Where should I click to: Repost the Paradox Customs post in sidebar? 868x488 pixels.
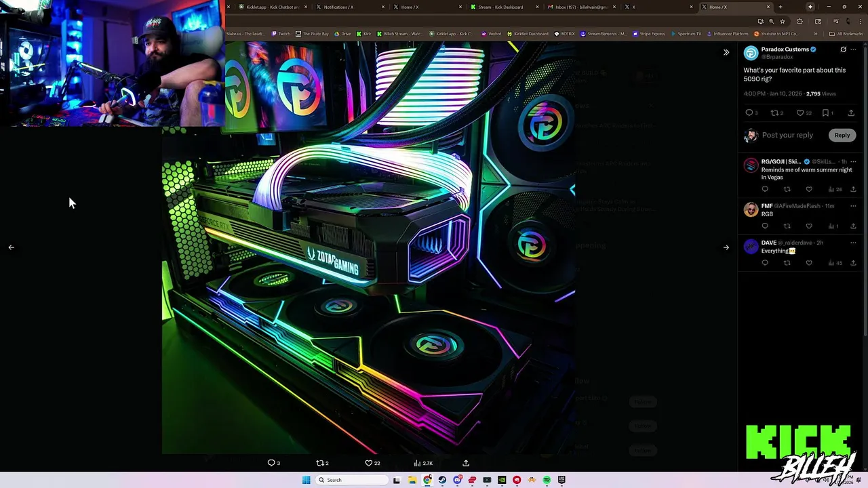[x=774, y=113]
